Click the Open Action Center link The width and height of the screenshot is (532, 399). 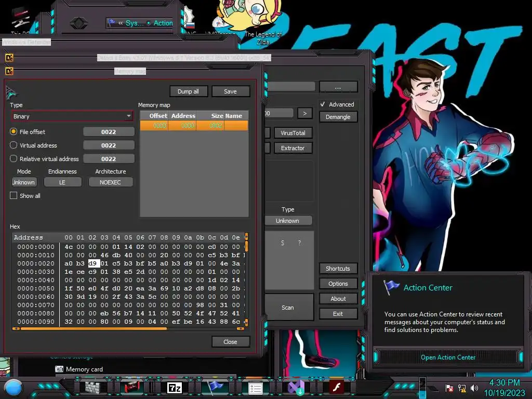(448, 357)
